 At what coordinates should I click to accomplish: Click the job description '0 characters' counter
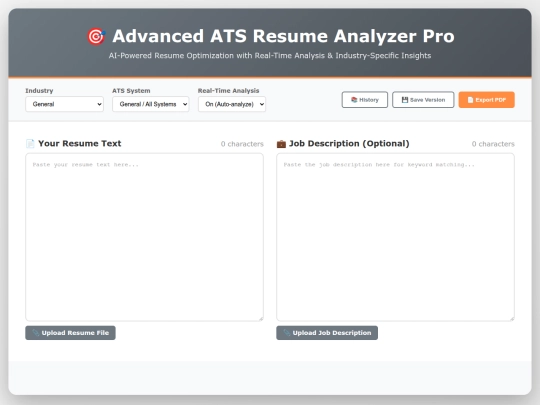493,144
